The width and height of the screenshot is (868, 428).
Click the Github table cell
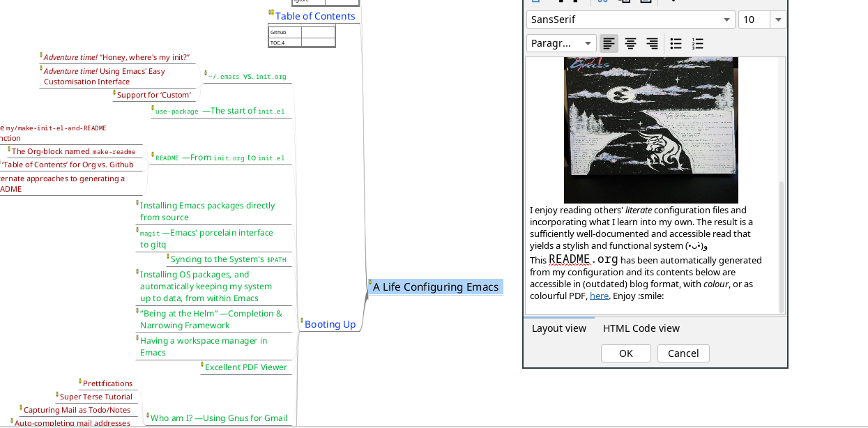pyautogui.click(x=285, y=32)
